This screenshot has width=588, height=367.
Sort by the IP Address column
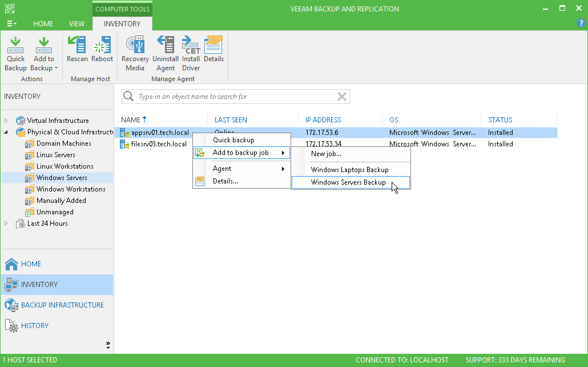tap(323, 120)
